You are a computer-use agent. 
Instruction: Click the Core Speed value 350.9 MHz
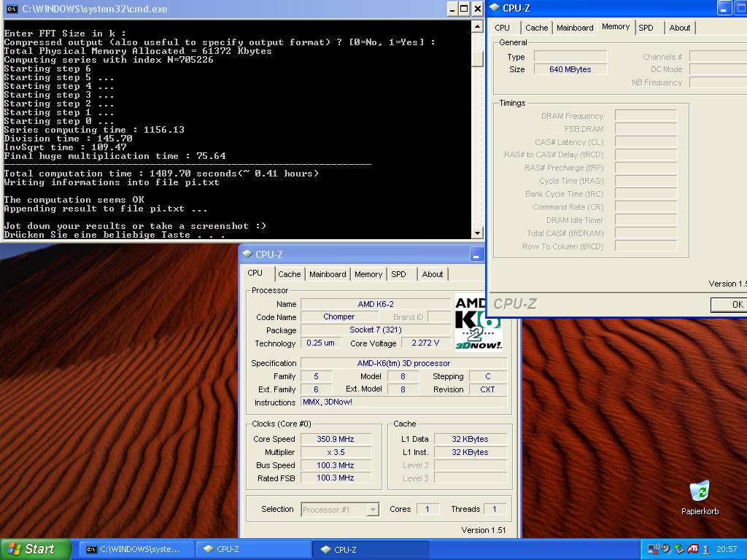tap(336, 439)
